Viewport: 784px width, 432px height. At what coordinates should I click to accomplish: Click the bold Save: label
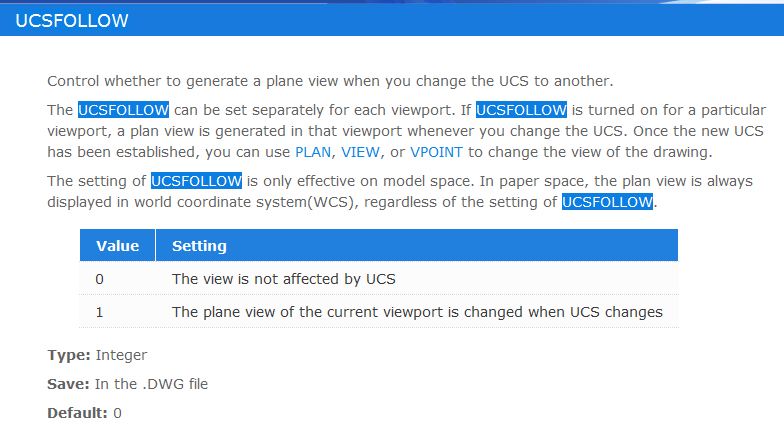(x=68, y=384)
